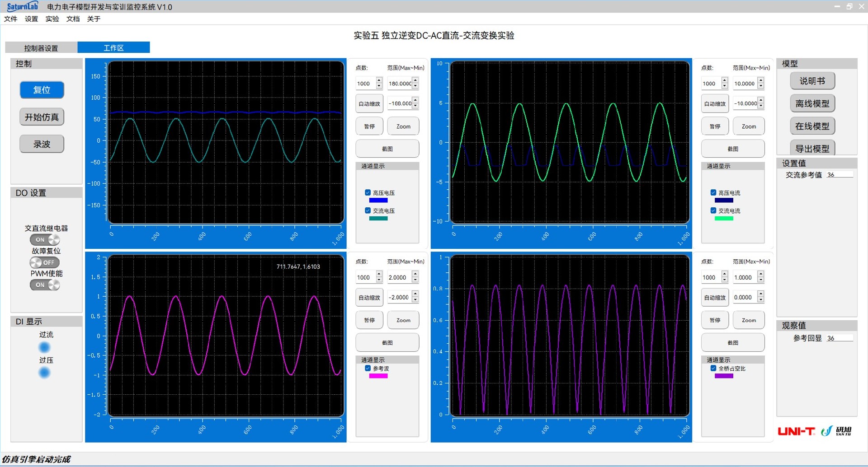This screenshot has height=467, width=868.
Task: Click the 研旭 Yanxu logo icon
Action: point(837,431)
